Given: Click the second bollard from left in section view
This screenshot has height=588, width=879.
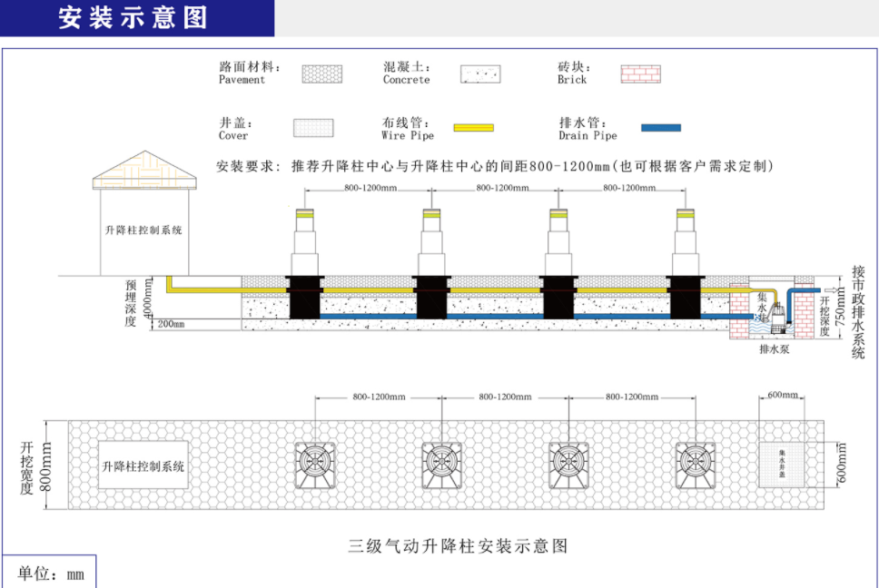Looking at the screenshot, I should tap(431, 263).
